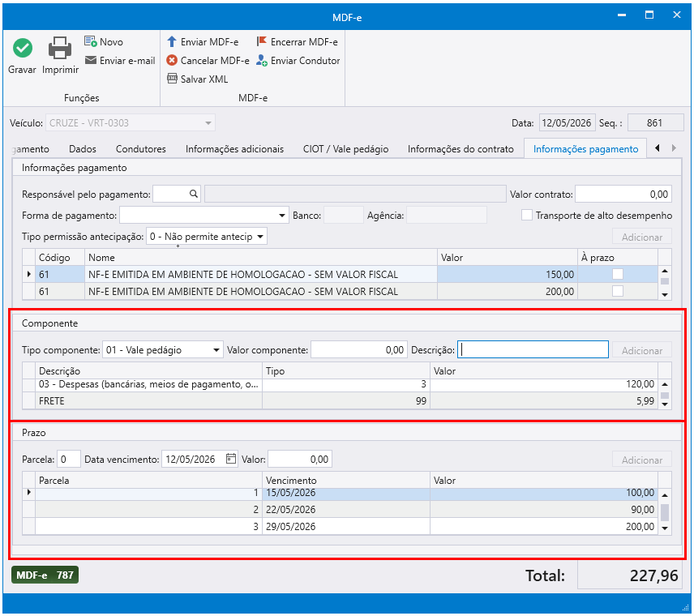Image resolution: width=694 pixels, height=616 pixels.
Task: Click the MDF-e 787 green badge
Action: click(x=45, y=575)
